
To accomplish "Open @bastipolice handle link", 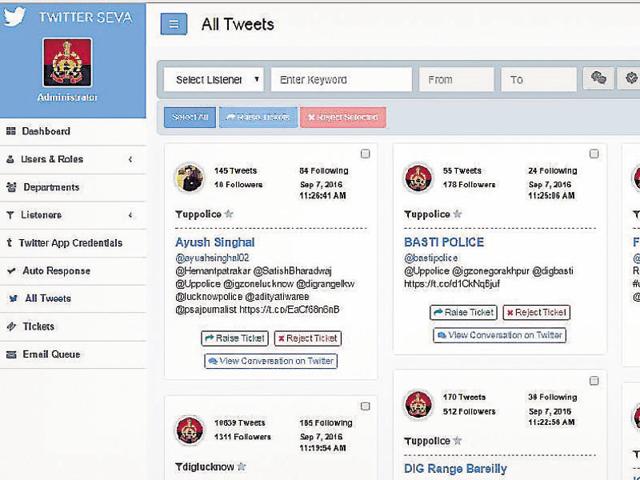I will pos(431,258).
